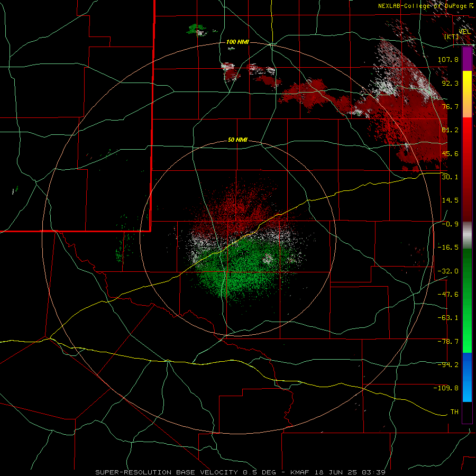Select the -16.5 legend value
Image resolution: width=476 pixels, height=476 pixels.
(448, 247)
